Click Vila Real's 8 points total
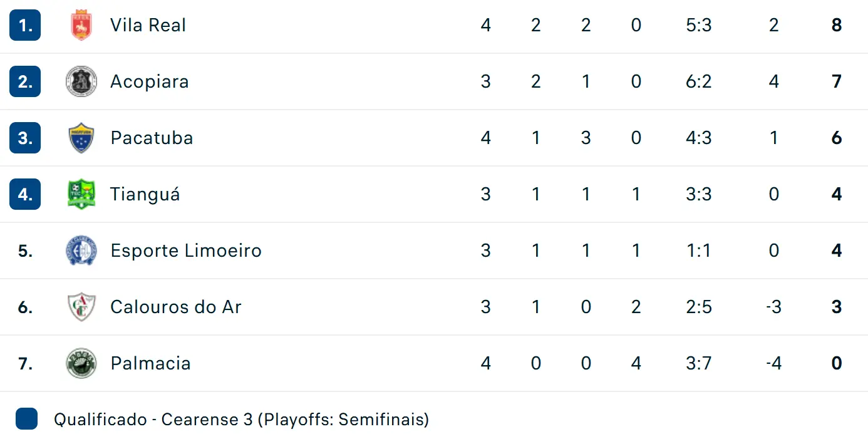The image size is (868, 439). point(837,25)
